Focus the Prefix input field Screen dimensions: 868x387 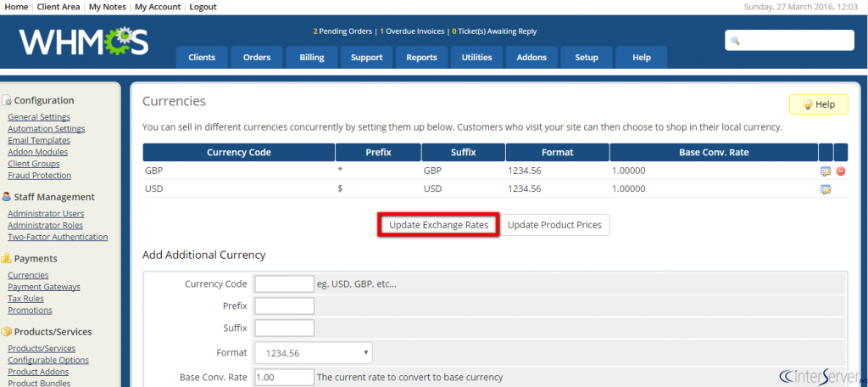click(285, 306)
